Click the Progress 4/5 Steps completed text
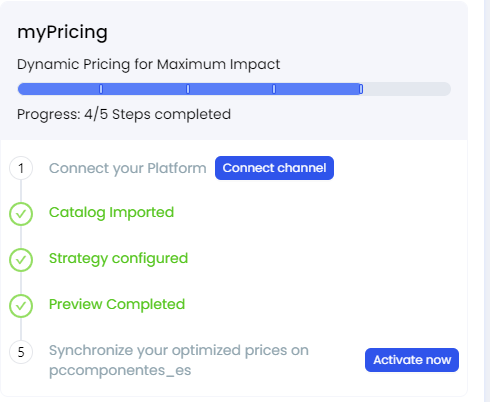Image resolution: width=490 pixels, height=402 pixels. click(124, 114)
